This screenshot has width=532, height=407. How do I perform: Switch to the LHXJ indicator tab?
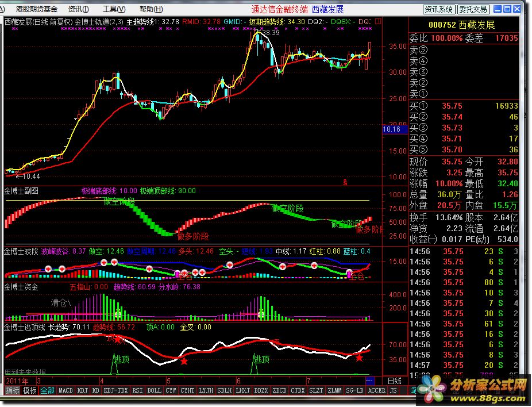pyautogui.click(x=242, y=390)
